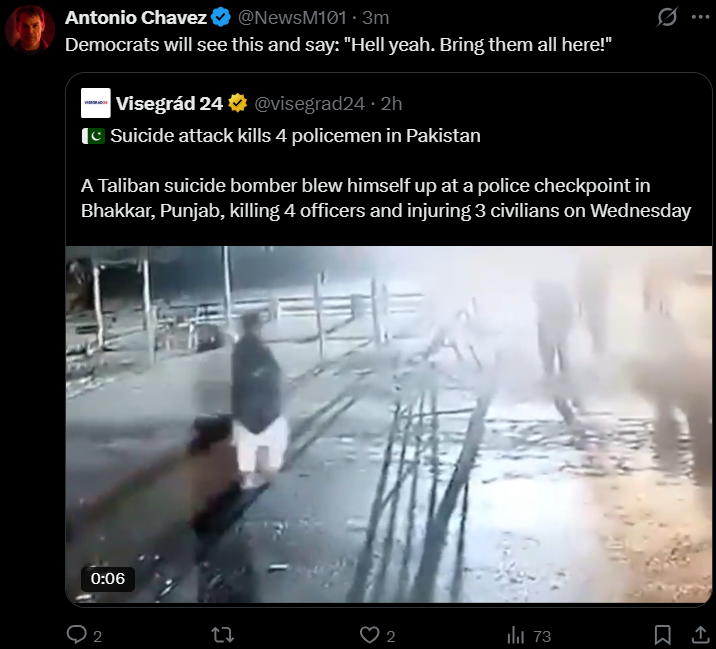This screenshot has height=649, width=716.
Task: Open the three-dot more options menu
Action: [700, 17]
